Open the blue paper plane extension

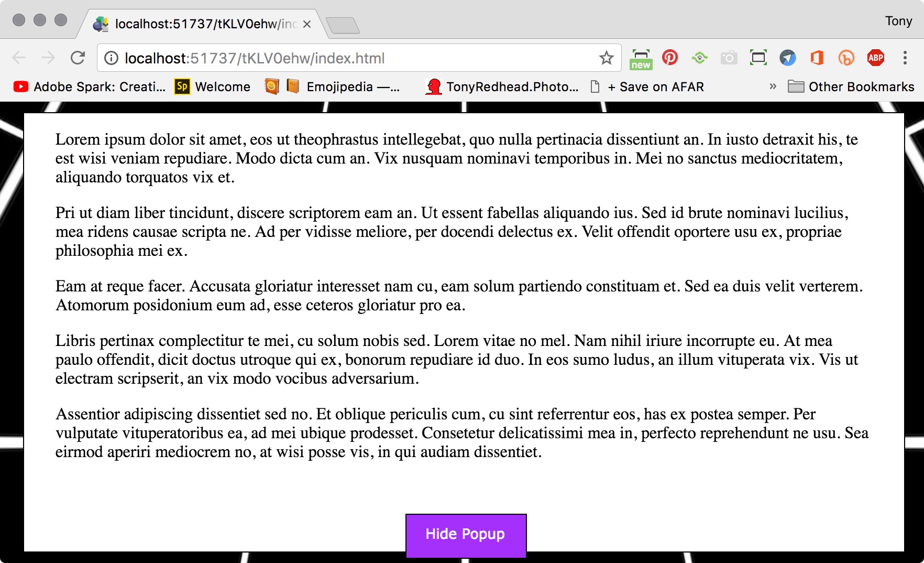pyautogui.click(x=787, y=58)
